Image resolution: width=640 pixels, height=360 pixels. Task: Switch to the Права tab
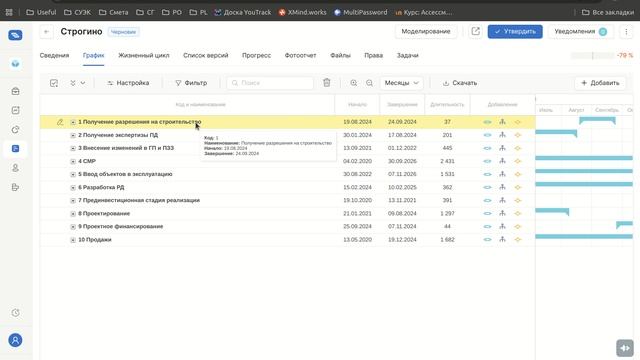(373, 56)
